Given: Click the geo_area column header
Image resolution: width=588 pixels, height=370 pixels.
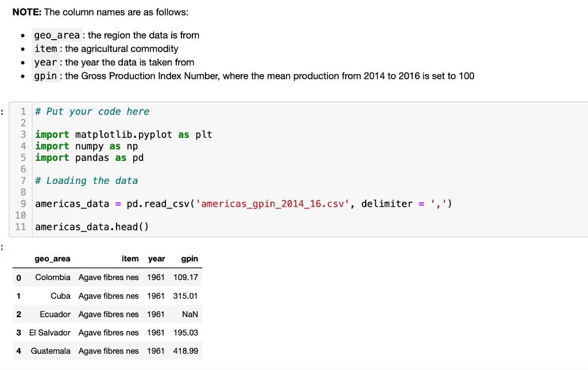Looking at the screenshot, I should pos(52,259).
